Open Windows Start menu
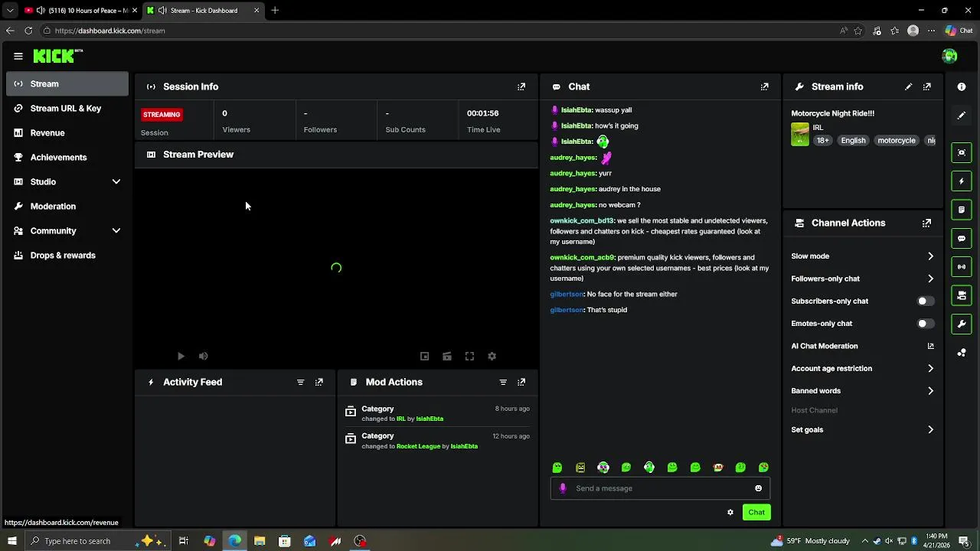980x551 pixels. (11, 541)
